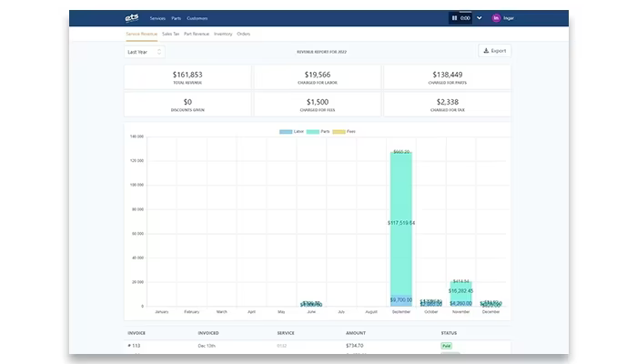Switch to the Service Revenue tab
637x364 pixels.
pyautogui.click(x=141, y=35)
